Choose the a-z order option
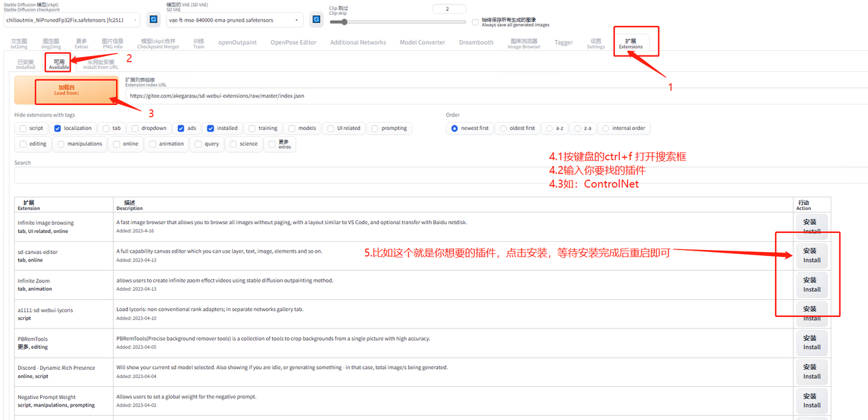The width and height of the screenshot is (868, 420). point(551,128)
